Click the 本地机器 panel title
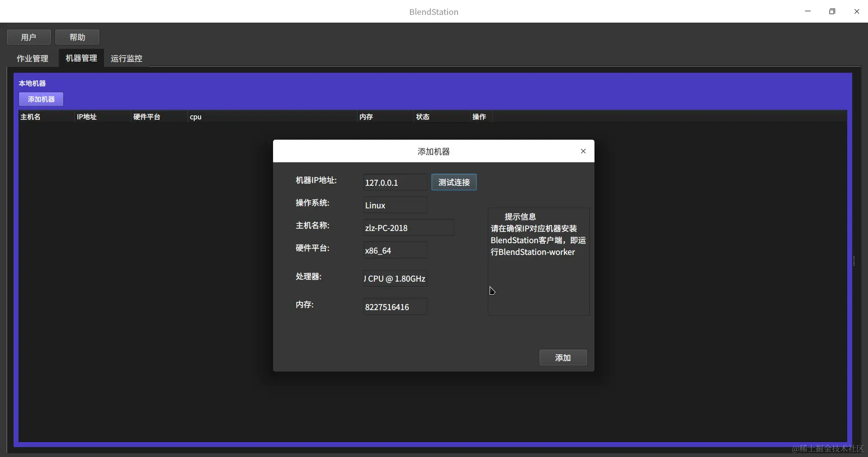 point(32,83)
